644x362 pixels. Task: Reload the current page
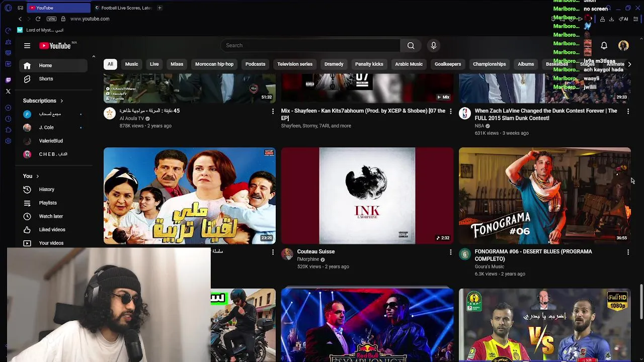38,19
